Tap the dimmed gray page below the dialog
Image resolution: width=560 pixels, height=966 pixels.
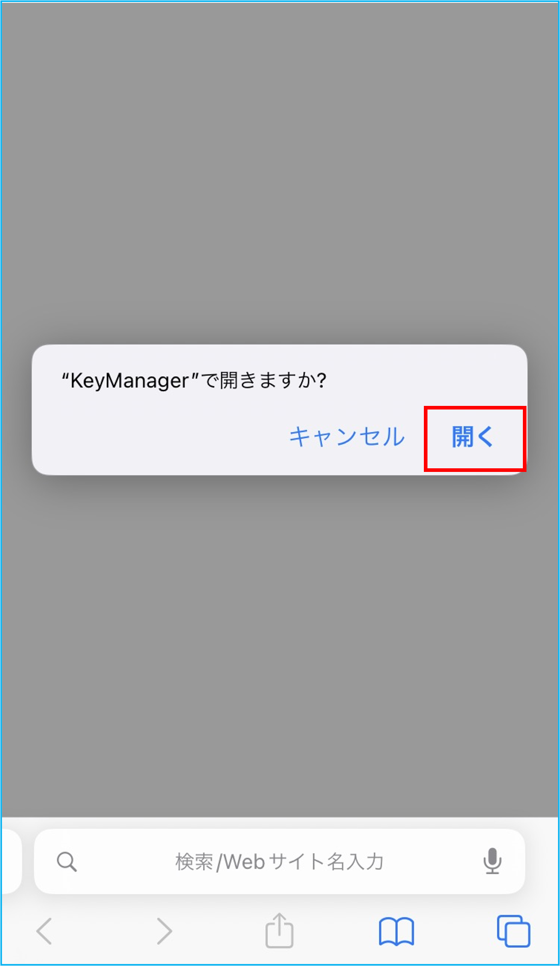(x=279, y=645)
